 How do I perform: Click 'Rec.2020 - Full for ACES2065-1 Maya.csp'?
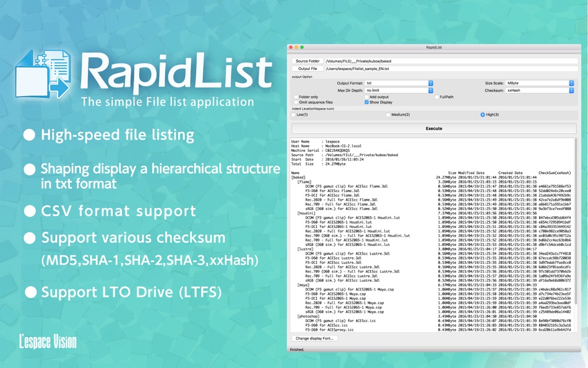pyautogui.click(x=344, y=303)
